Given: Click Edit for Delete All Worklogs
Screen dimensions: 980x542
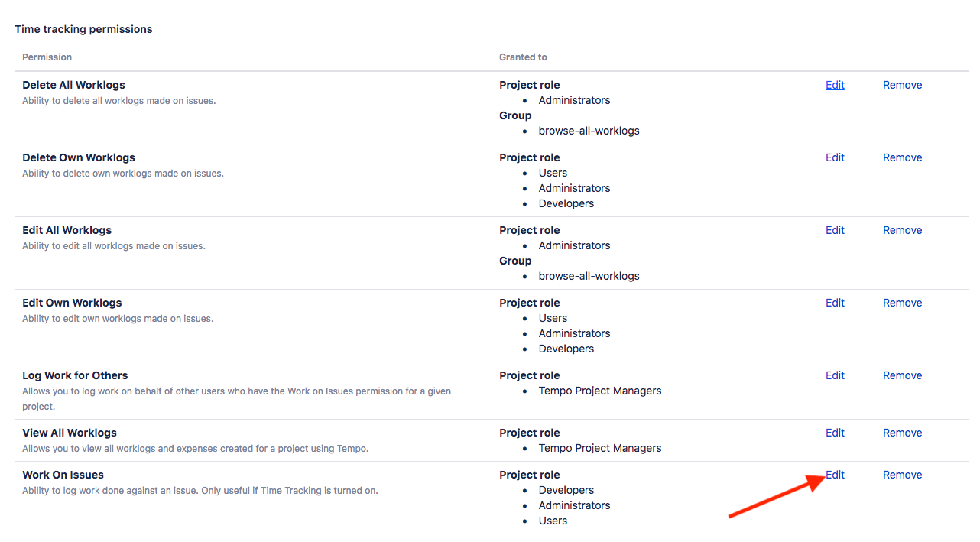Looking at the screenshot, I should click(x=835, y=85).
